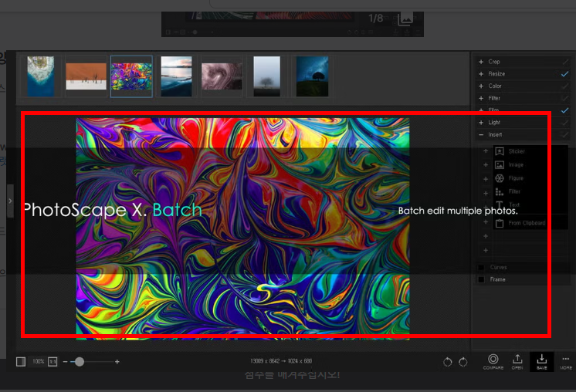
Task: Click the '13089 x 8642 → 1024 x 680' size text
Action: [x=281, y=361]
